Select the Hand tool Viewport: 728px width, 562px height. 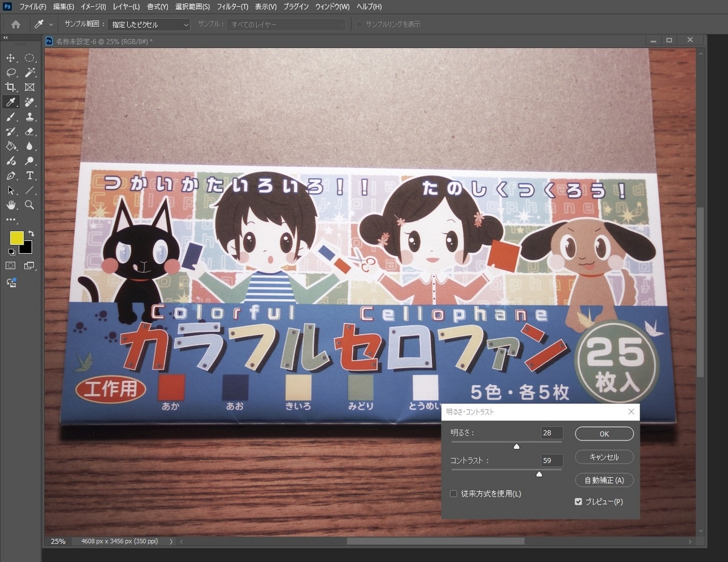[10, 205]
